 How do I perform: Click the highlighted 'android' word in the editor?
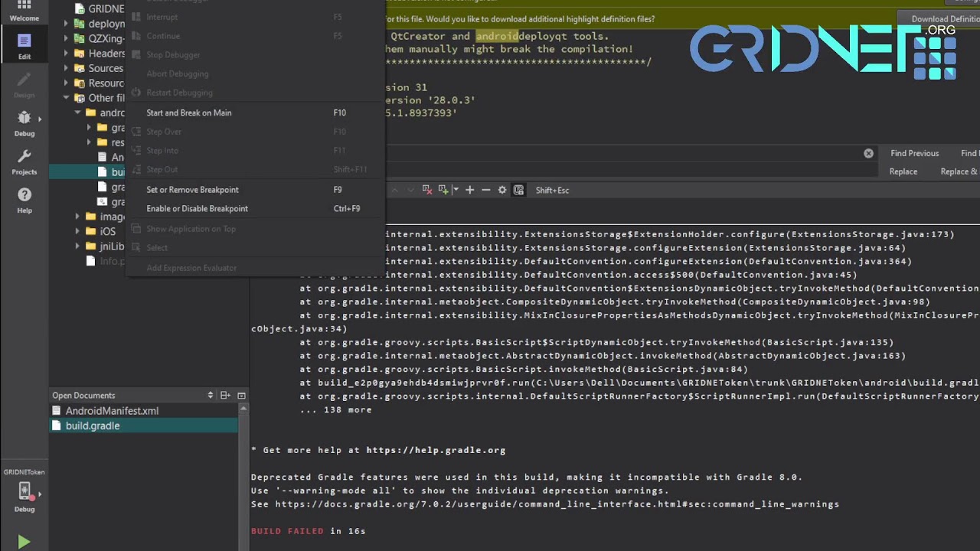tap(497, 36)
